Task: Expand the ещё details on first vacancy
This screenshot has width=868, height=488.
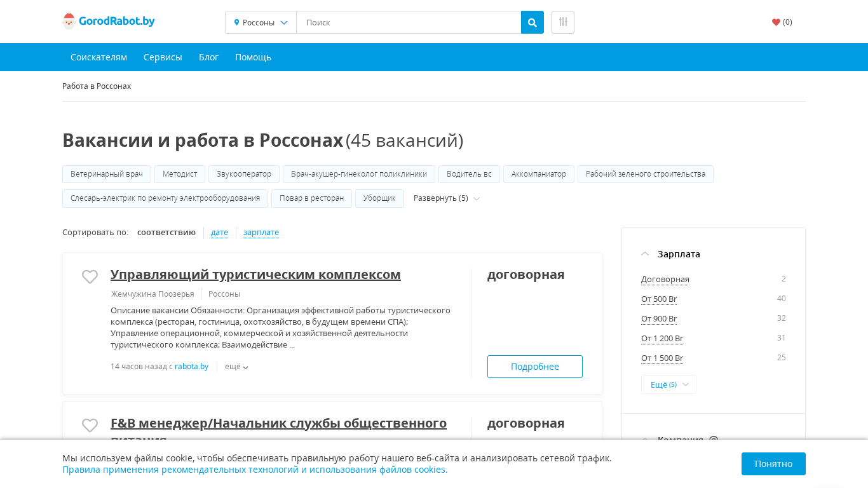Action: 236,367
